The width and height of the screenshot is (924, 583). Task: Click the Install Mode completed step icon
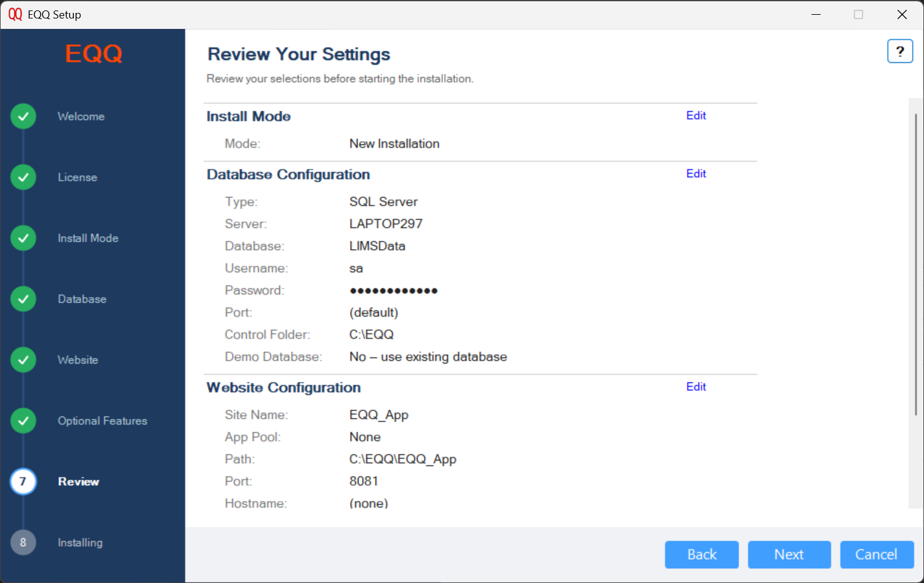click(x=23, y=238)
